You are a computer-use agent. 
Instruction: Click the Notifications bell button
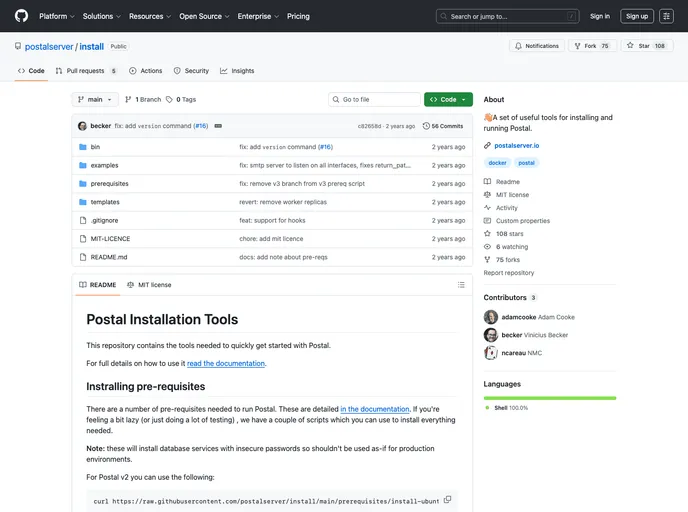[537, 46]
